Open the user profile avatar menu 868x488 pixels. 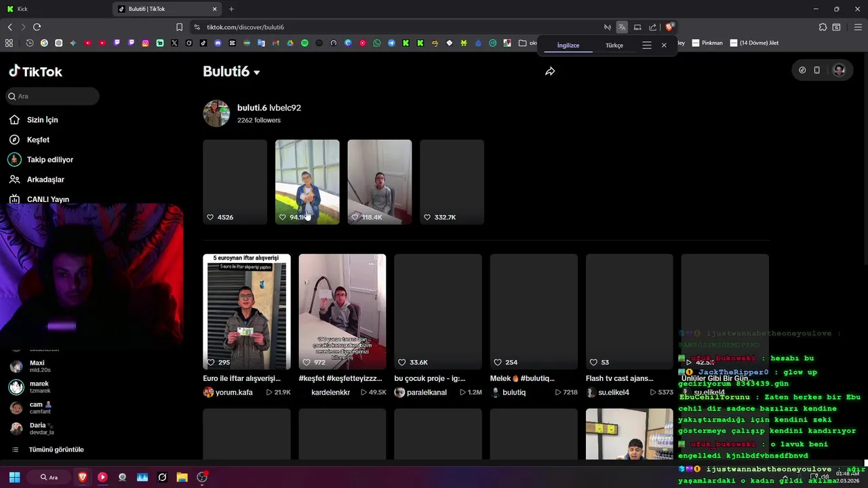pos(839,70)
